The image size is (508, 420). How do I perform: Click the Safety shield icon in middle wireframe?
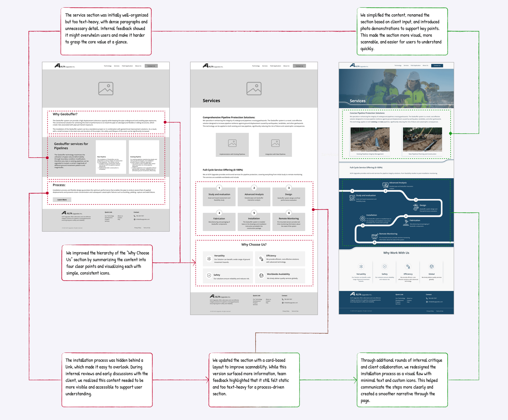[209, 276]
